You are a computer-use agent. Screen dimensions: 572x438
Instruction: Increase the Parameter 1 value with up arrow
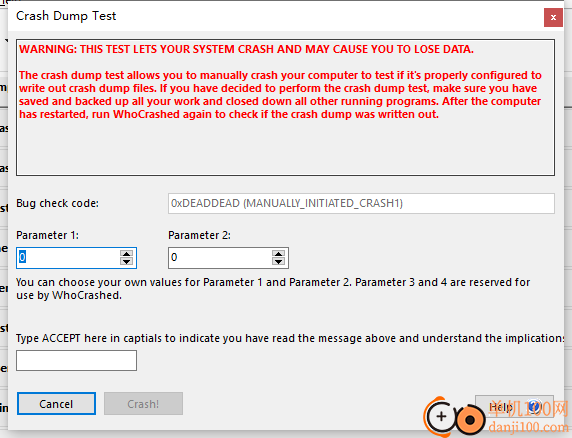tap(126, 254)
